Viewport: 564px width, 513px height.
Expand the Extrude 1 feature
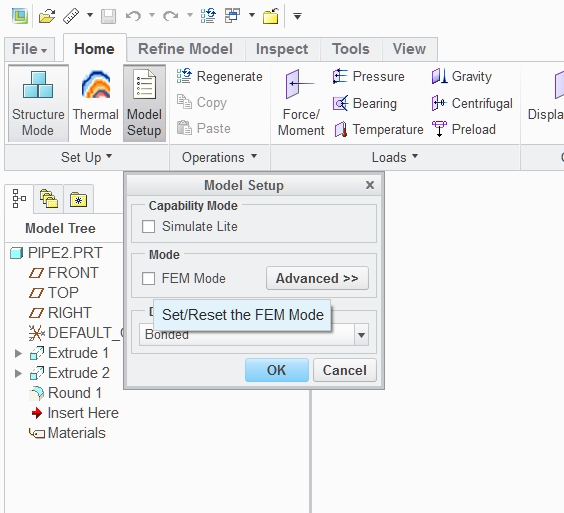coord(18,353)
